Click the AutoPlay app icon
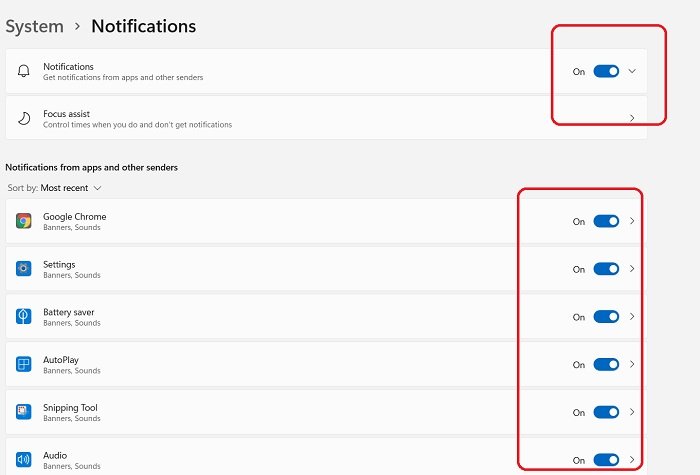The width and height of the screenshot is (700, 475). click(24, 364)
